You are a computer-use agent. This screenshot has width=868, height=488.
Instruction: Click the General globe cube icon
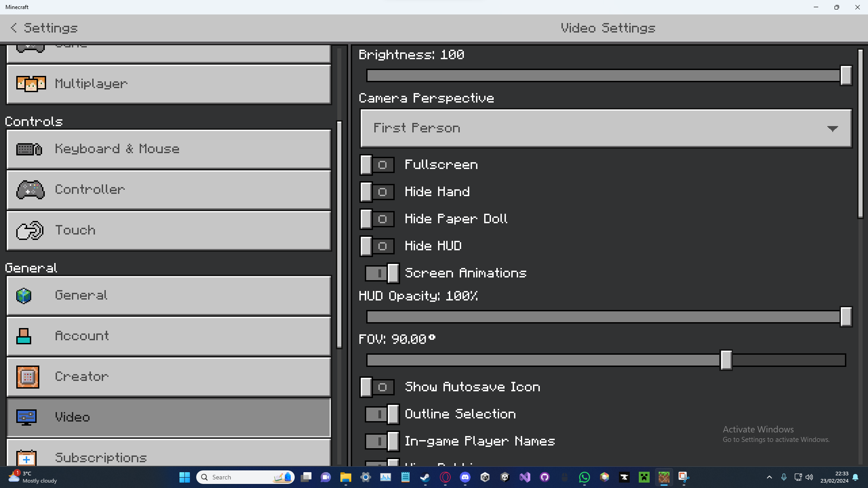(x=24, y=296)
